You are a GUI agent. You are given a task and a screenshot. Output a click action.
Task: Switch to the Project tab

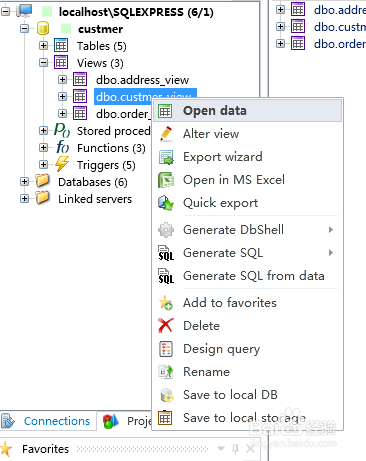[127, 421]
